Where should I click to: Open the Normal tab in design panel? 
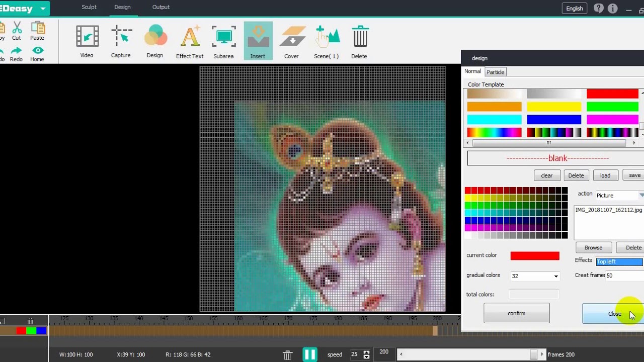point(472,71)
